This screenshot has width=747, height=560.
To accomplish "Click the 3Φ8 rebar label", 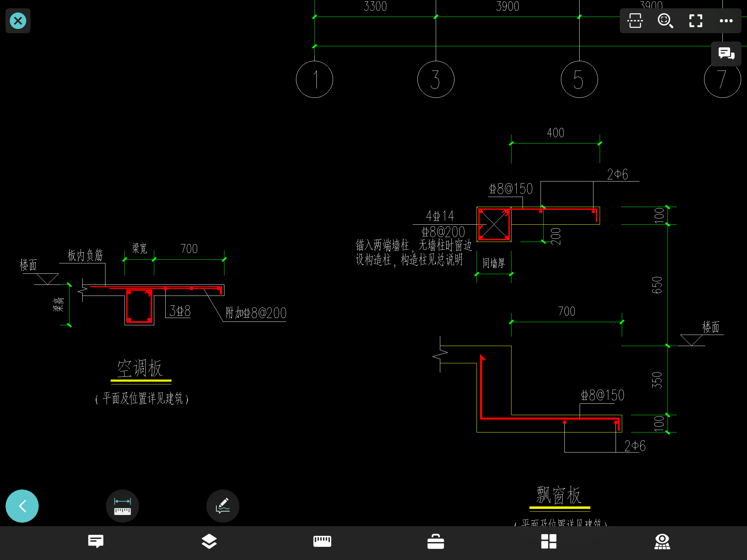I will pos(180,311).
